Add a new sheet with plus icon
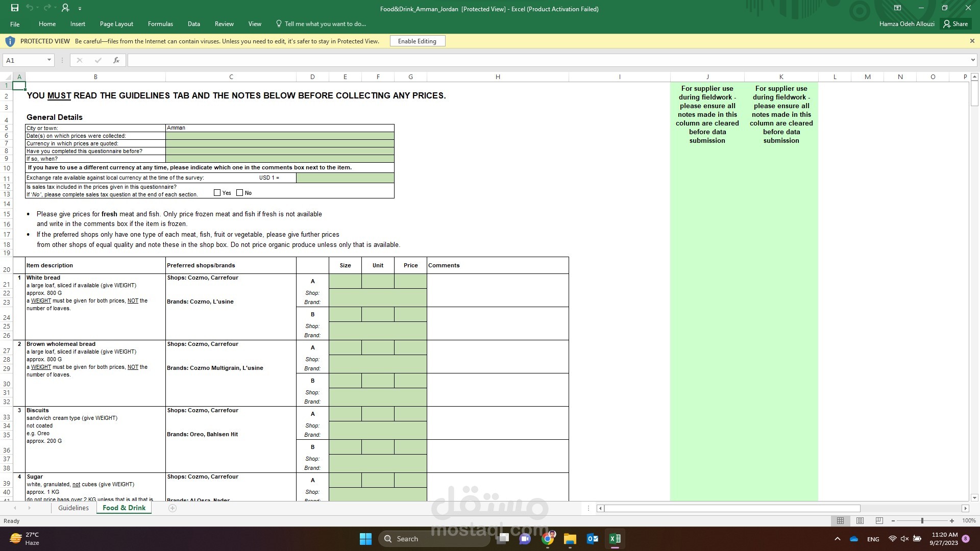Image resolution: width=980 pixels, height=551 pixels. pos(173,508)
